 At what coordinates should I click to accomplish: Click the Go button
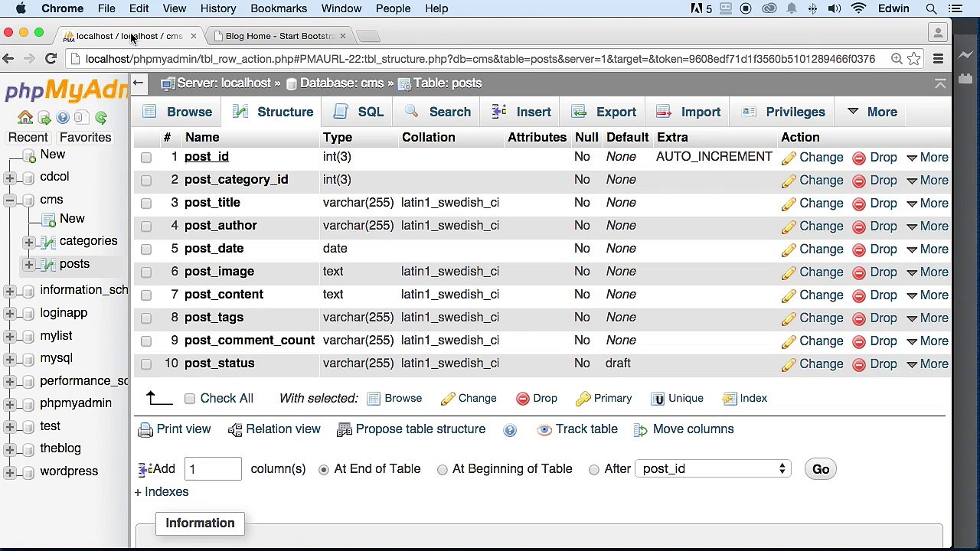tap(821, 469)
